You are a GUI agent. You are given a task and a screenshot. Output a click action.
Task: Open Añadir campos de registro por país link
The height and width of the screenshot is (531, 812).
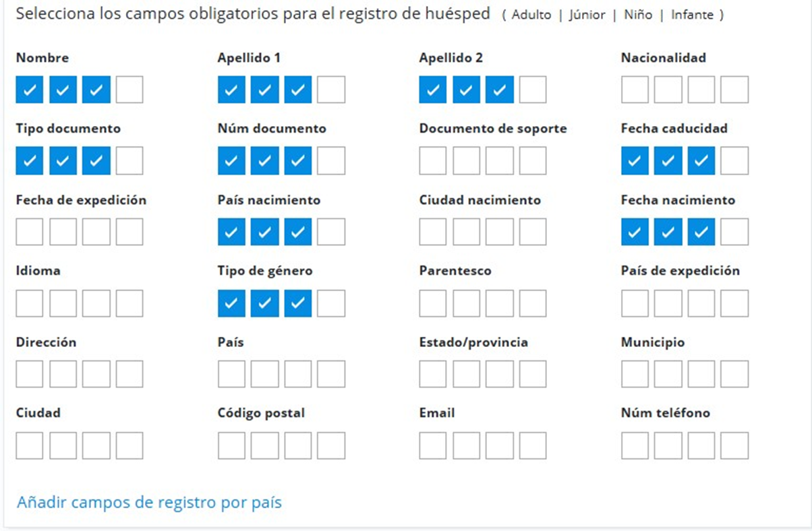(x=149, y=502)
